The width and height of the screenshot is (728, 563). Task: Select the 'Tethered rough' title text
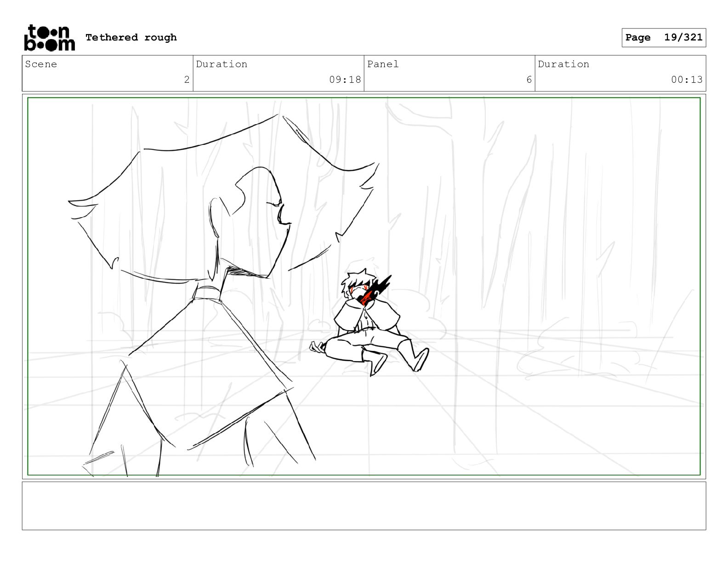(x=131, y=37)
